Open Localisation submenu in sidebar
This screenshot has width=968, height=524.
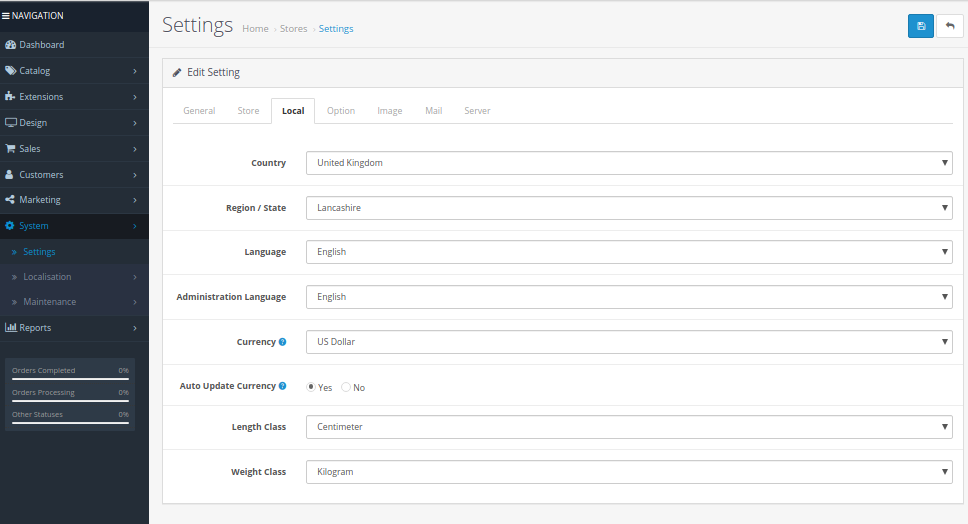pyautogui.click(x=47, y=277)
